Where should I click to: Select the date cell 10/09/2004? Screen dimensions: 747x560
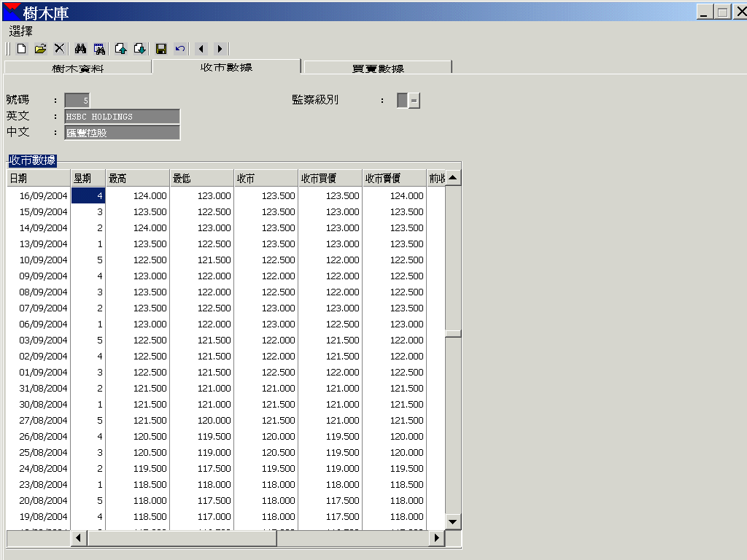coord(39,260)
